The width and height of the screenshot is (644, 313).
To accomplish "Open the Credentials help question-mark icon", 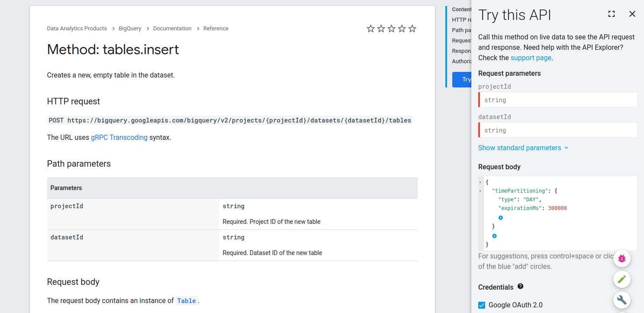I will click(520, 287).
